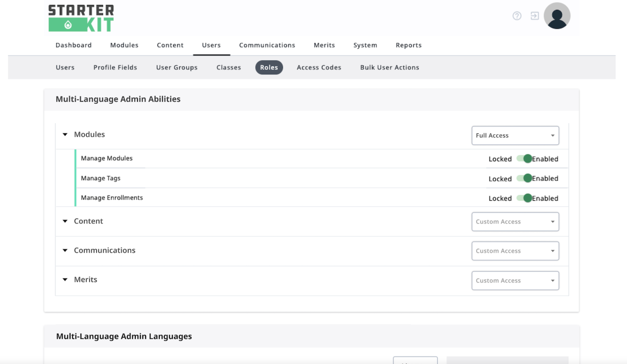Viewport: 627px width, 364px height.
Task: Open the help question mark icon
Action: point(517,16)
